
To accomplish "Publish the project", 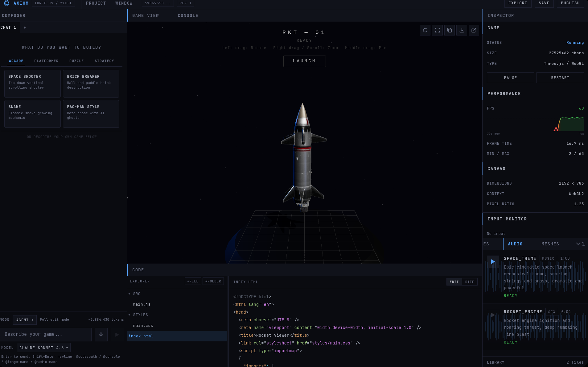I will (570, 3).
